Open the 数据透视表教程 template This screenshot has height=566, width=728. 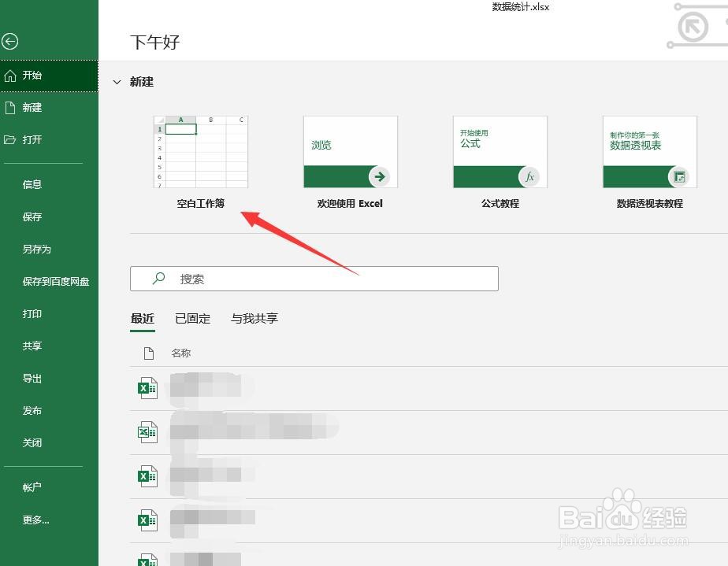[x=650, y=152]
